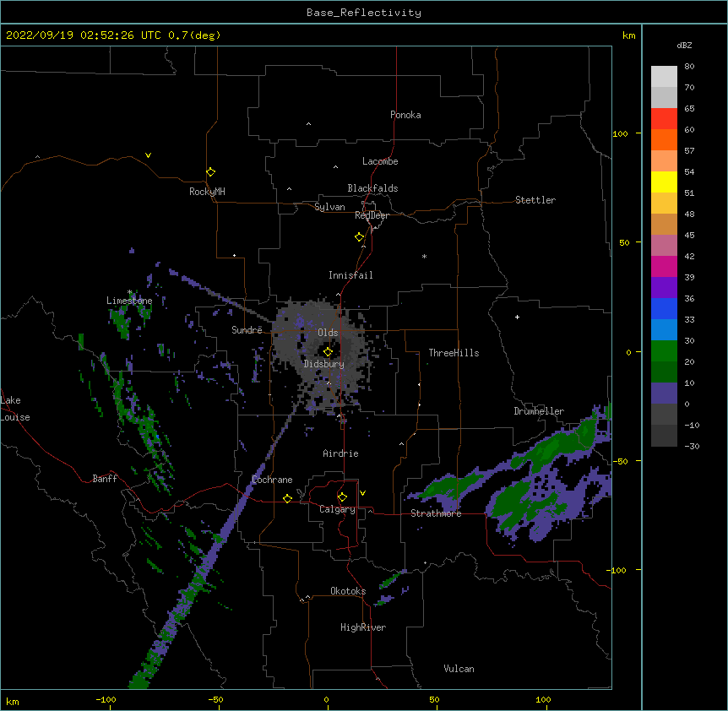The width and height of the screenshot is (728, 711).
Task: Click the white 70-80 dBZ legend swatch
Action: (664, 77)
